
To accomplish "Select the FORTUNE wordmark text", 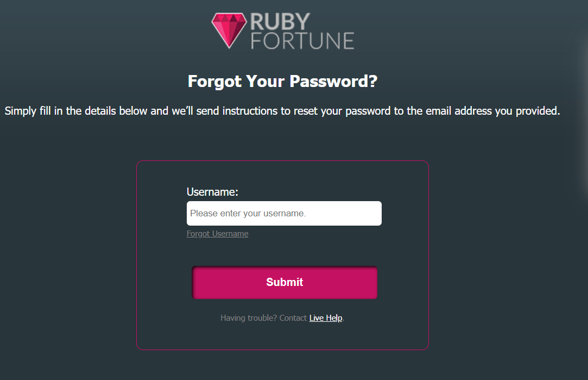I will click(x=301, y=39).
